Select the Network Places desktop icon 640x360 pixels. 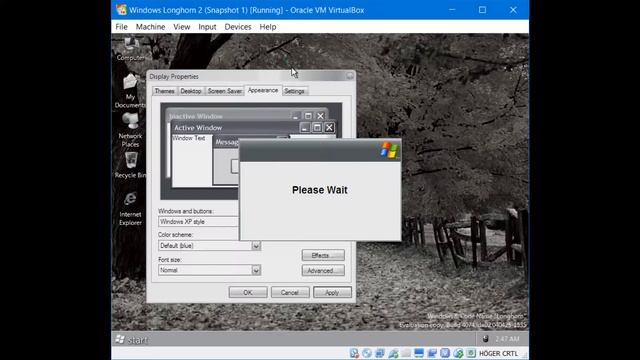pyautogui.click(x=130, y=130)
